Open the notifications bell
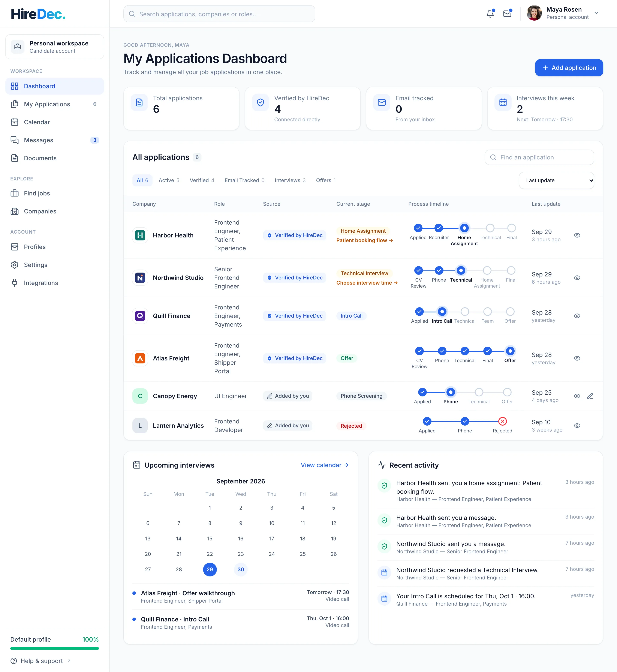This screenshot has width=617, height=672. pyautogui.click(x=490, y=14)
